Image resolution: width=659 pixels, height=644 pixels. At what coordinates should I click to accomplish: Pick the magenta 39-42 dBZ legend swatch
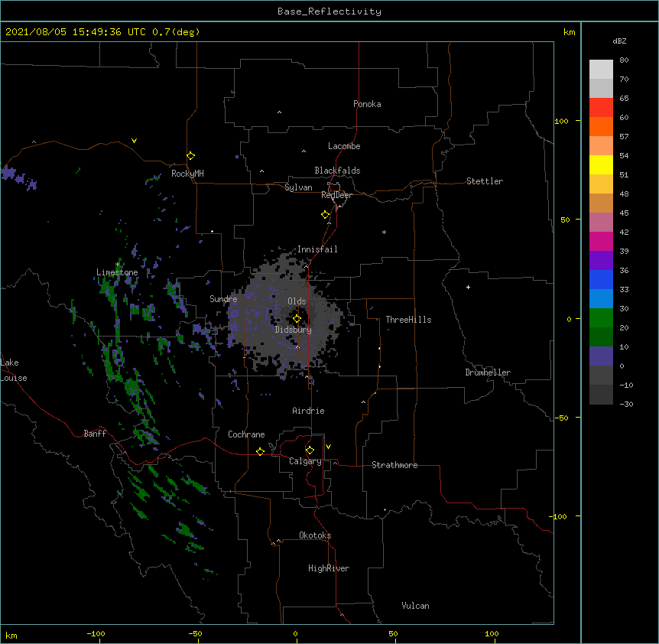[x=601, y=241]
